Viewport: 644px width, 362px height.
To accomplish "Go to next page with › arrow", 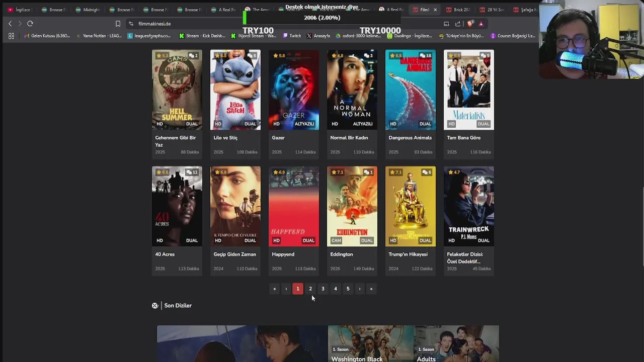I will pyautogui.click(x=360, y=289).
